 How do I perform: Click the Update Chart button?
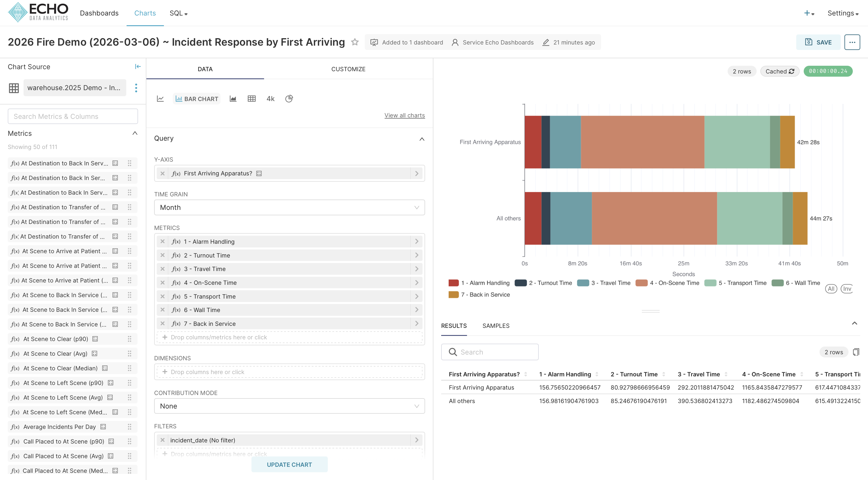289,464
